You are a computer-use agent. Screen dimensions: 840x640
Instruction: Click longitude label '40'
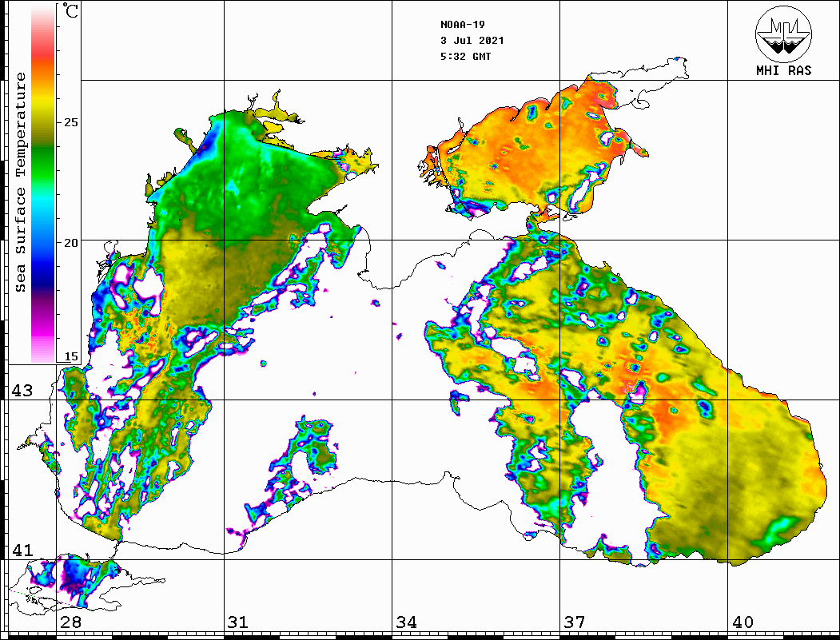(742, 622)
